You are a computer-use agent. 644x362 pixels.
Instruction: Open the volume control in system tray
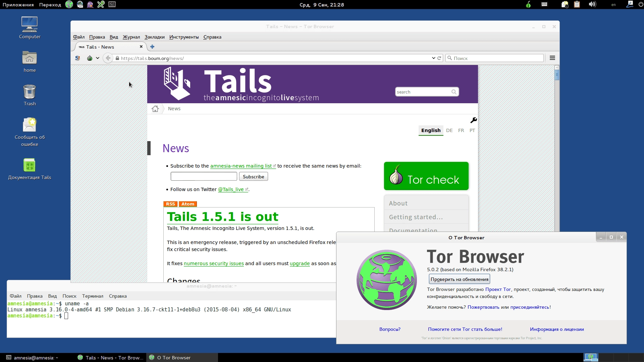click(592, 4)
